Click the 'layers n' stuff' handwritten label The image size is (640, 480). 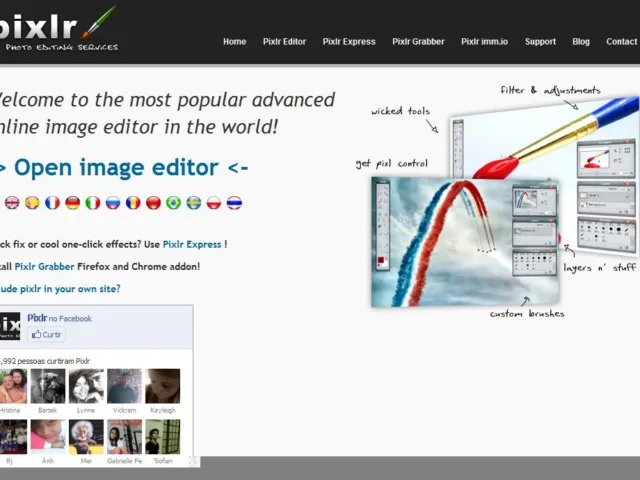pos(600,268)
